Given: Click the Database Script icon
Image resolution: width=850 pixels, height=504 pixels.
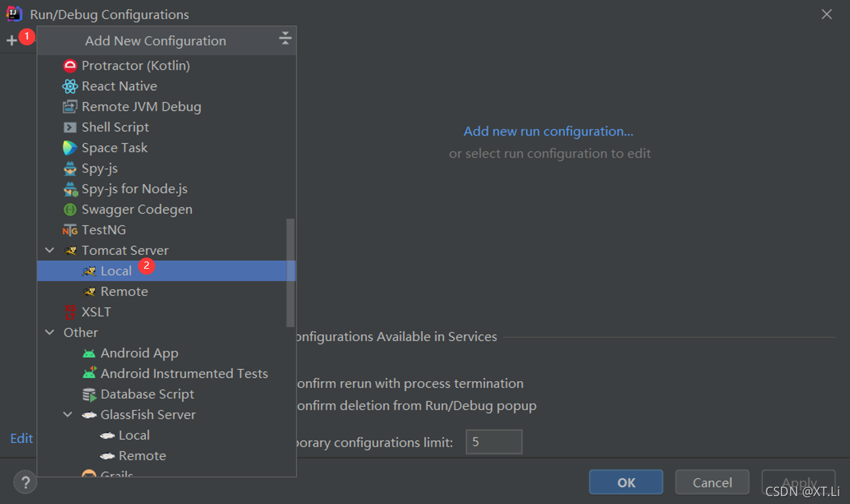Looking at the screenshot, I should point(89,394).
